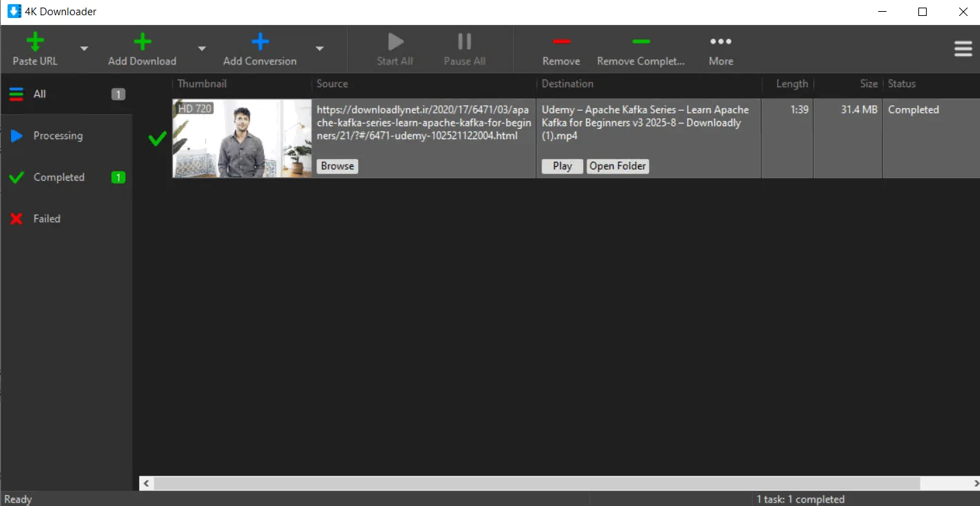This screenshot has height=506, width=980.
Task: Minimize the 4K Downloader window
Action: click(x=882, y=12)
